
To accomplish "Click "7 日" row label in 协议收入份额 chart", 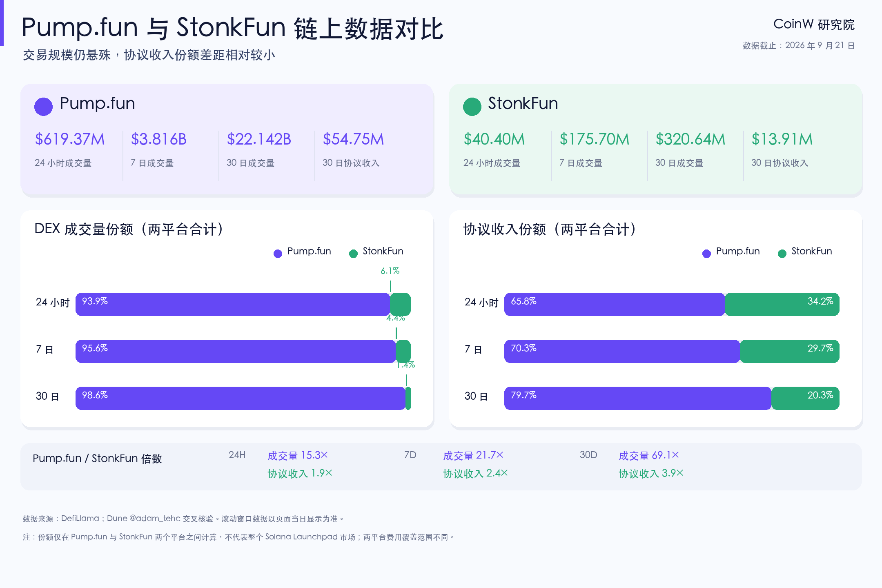I will (x=474, y=350).
